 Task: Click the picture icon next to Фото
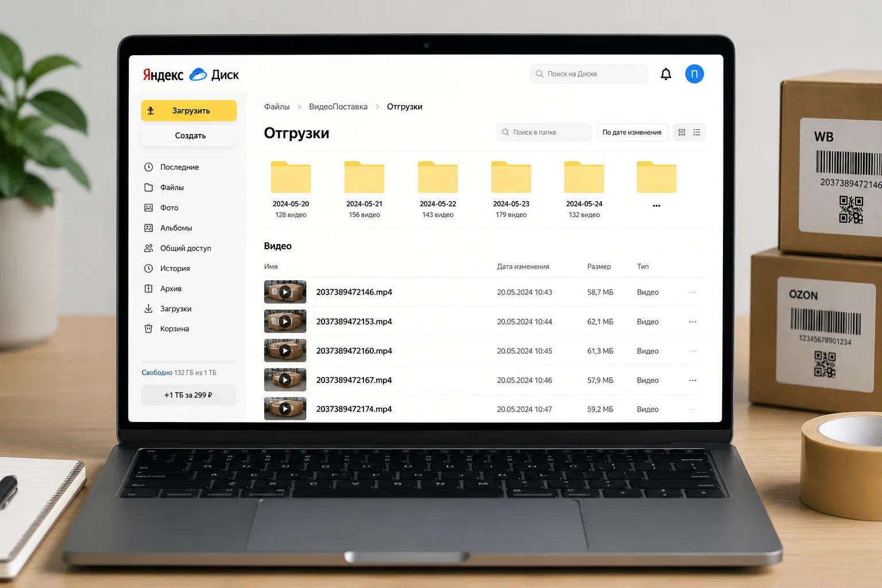[x=148, y=207]
